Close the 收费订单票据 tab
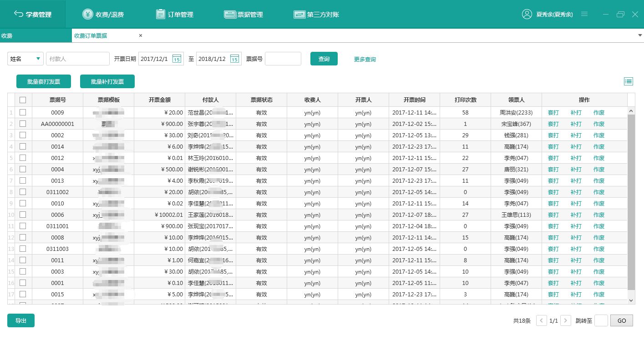This screenshot has width=644, height=340. coord(141,35)
